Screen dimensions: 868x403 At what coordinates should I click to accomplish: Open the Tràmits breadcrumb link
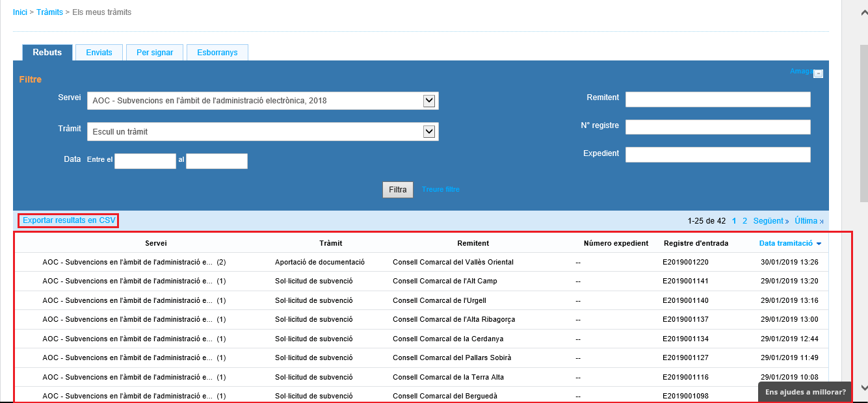[x=49, y=12]
